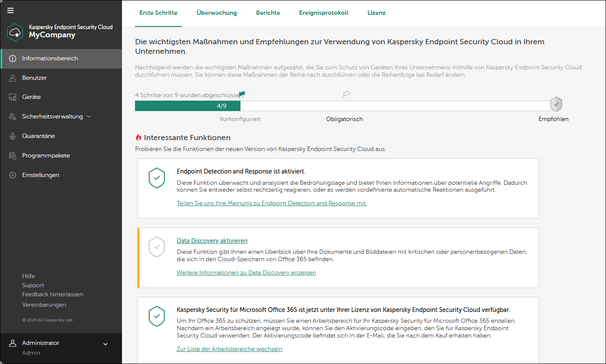Click the Vorkonfiguriert stage label

click(240, 119)
